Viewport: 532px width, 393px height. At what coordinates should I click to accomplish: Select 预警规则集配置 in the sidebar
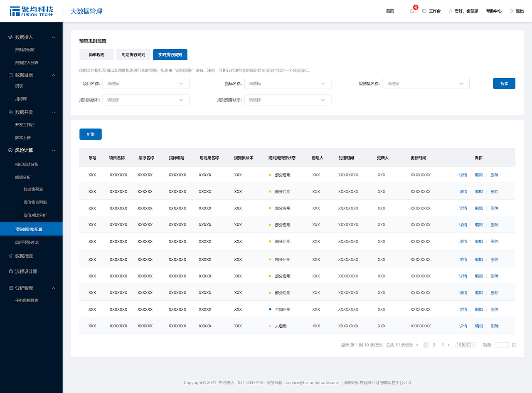[31, 229]
